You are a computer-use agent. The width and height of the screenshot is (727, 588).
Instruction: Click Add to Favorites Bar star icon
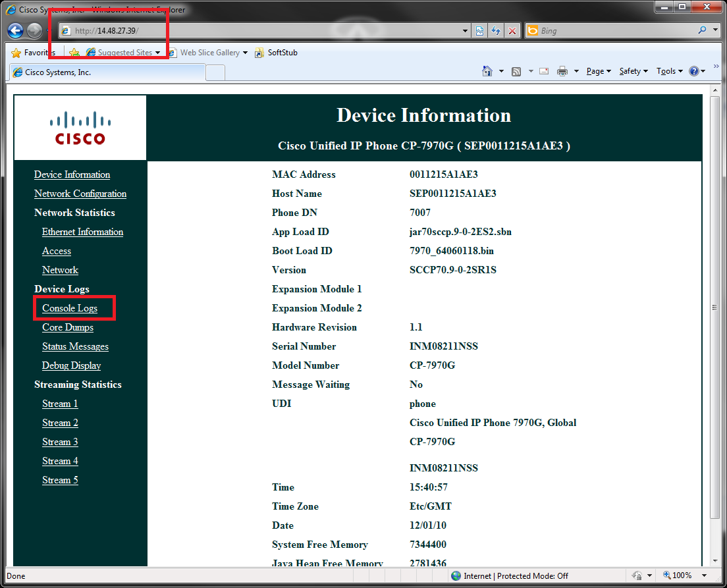[x=74, y=53]
